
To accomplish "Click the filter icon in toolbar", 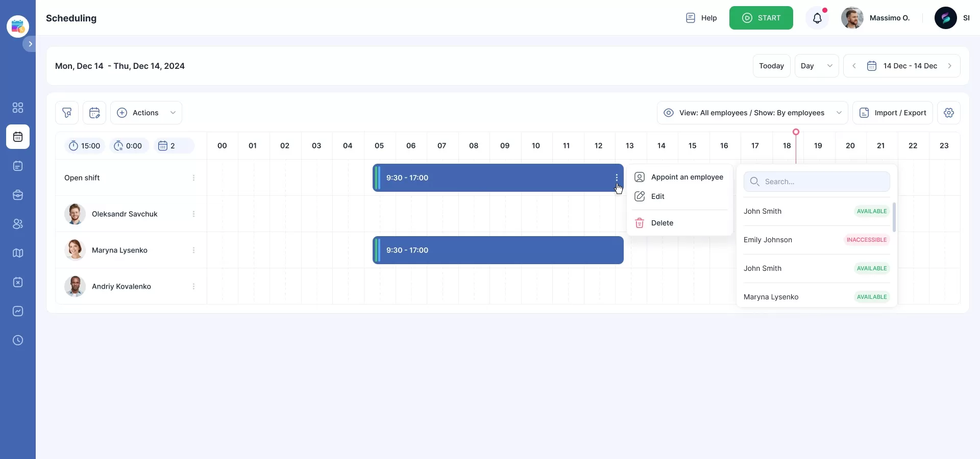I will point(67,113).
